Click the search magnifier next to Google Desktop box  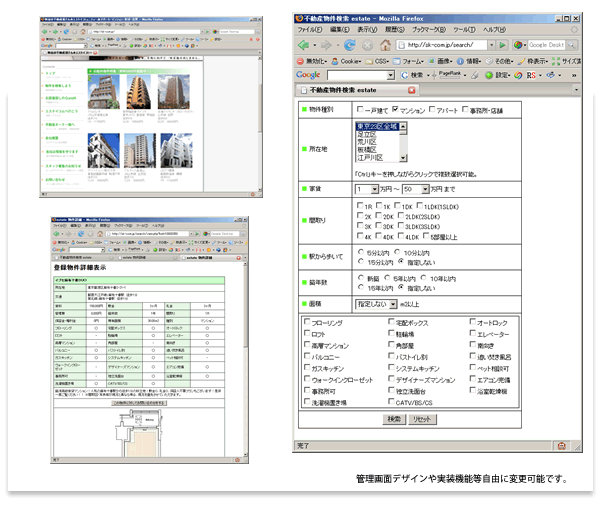tap(571, 45)
